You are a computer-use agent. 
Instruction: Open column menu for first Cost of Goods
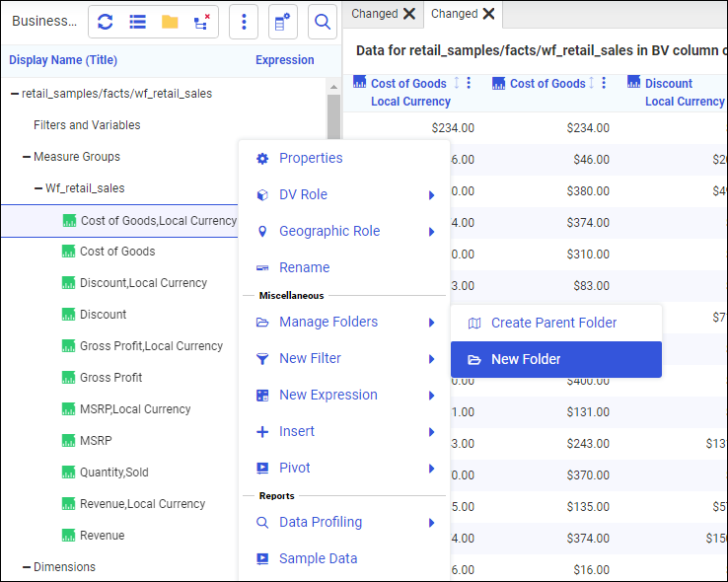click(469, 84)
